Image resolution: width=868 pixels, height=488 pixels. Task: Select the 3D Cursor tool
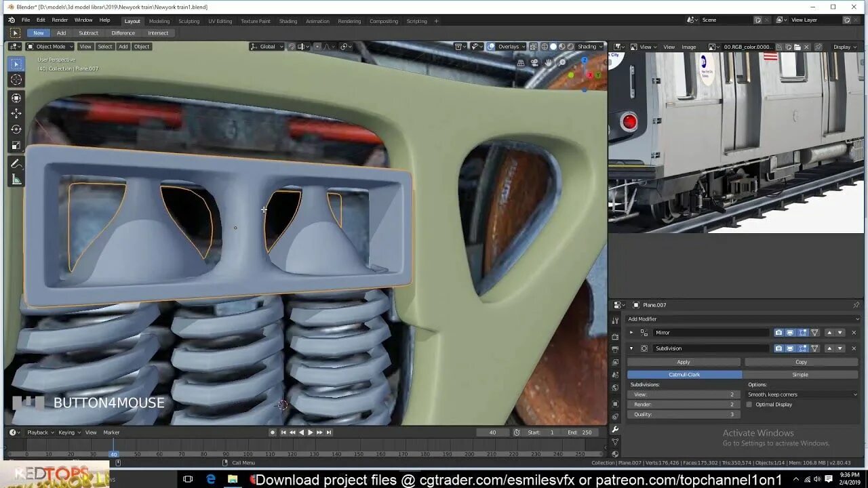(x=16, y=80)
